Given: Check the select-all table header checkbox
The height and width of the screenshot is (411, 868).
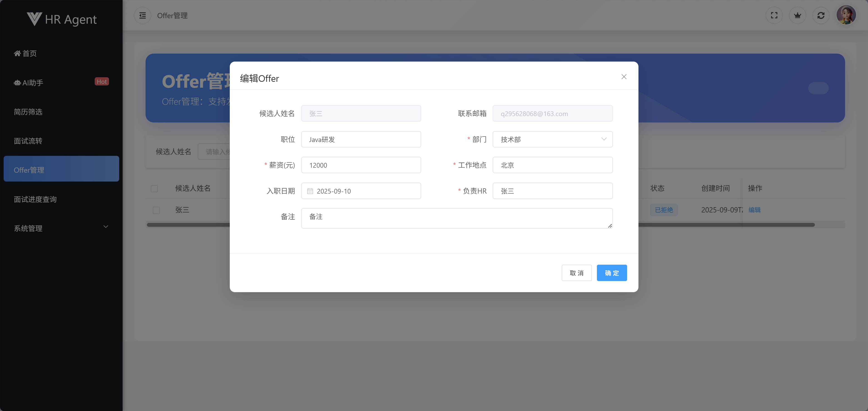Looking at the screenshot, I should click(154, 189).
